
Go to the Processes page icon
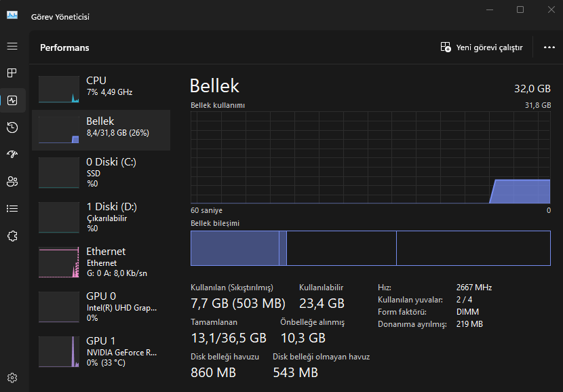[12, 73]
